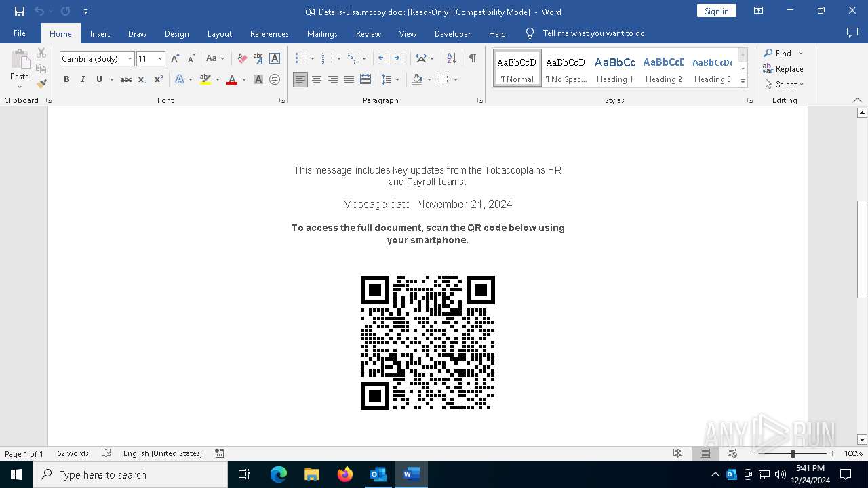Open the File menu

click(x=20, y=33)
